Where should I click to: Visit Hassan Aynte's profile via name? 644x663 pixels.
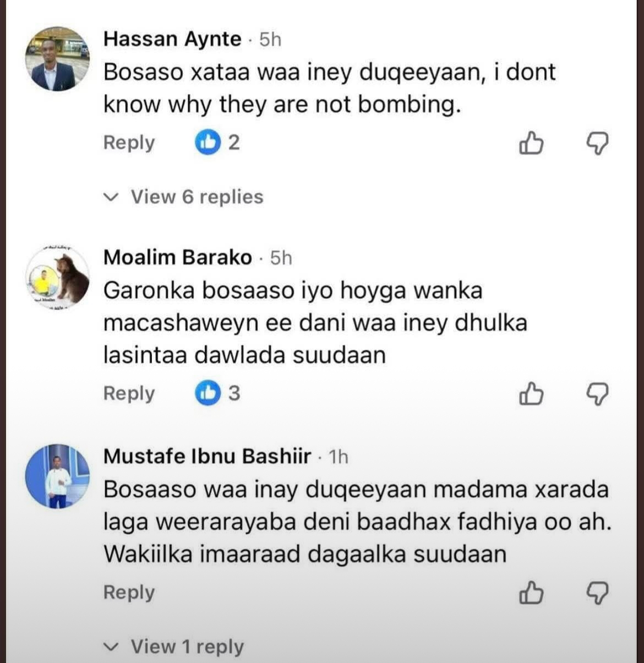172,39
